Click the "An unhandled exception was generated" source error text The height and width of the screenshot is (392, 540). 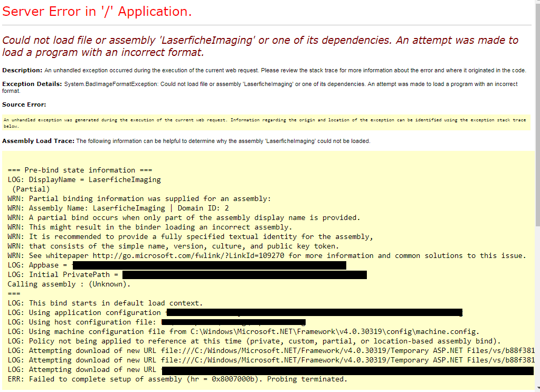pyautogui.click(x=264, y=123)
